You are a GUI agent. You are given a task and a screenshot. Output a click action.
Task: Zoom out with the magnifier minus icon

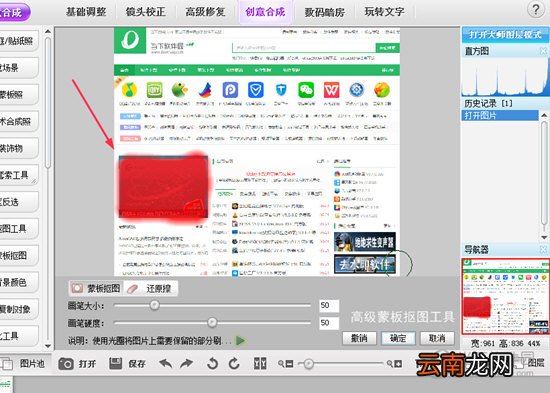pyautogui.click(x=285, y=364)
